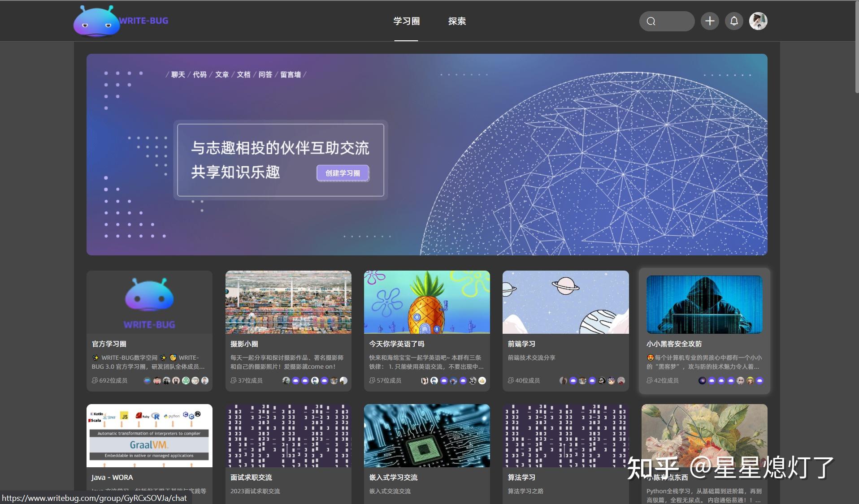Click the 创建学习圈 button

pyautogui.click(x=343, y=173)
